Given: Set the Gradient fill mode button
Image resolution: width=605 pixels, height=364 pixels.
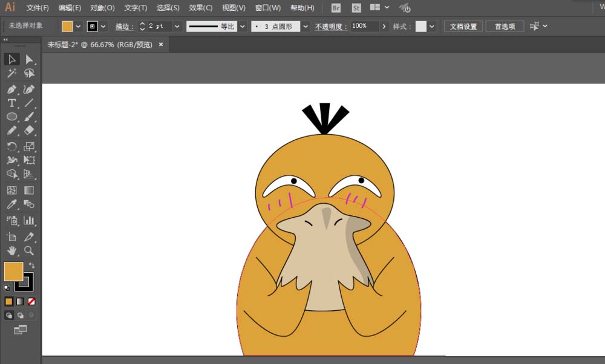Looking at the screenshot, I should pyautogui.click(x=20, y=302).
